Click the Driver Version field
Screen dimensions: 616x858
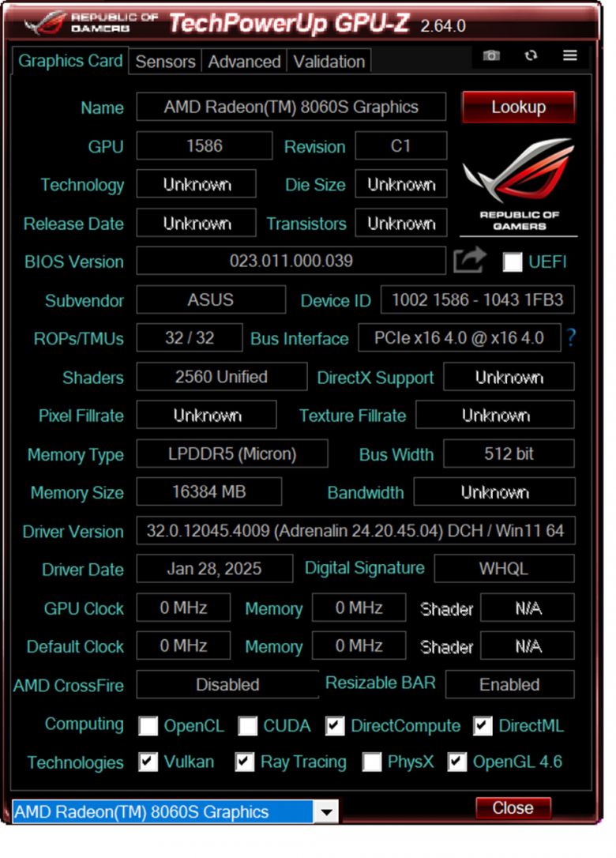point(355,530)
